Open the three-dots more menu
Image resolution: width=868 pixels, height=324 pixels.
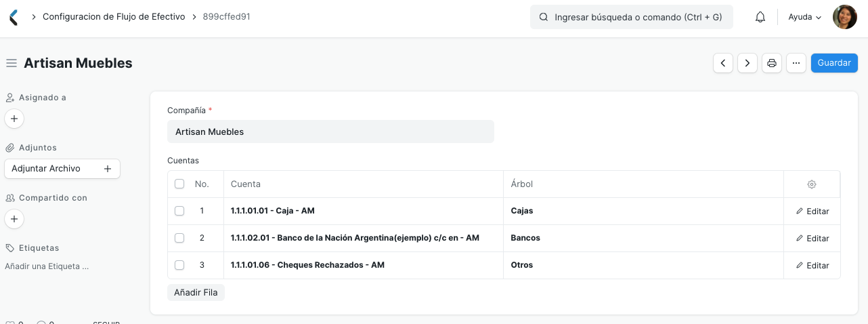(796, 63)
